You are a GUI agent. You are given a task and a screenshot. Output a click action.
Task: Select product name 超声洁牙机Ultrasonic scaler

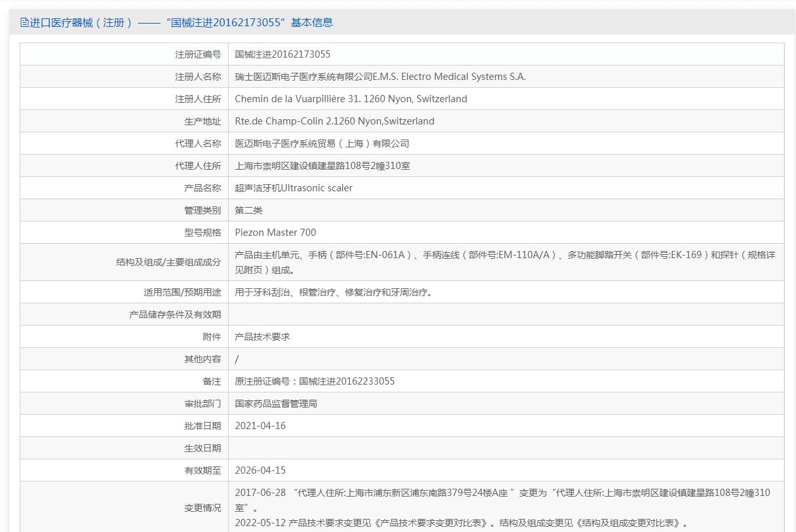point(294,188)
